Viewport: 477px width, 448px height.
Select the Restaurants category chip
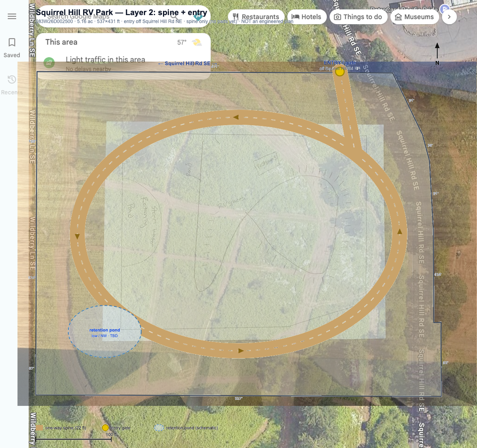256,17
